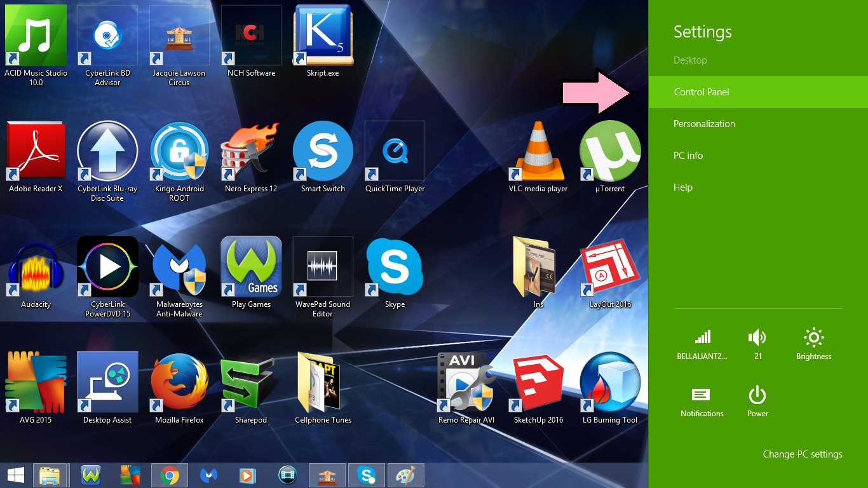Select the Kingo Android ROOT shortcut
This screenshot has width=868, height=488.
coord(179,161)
